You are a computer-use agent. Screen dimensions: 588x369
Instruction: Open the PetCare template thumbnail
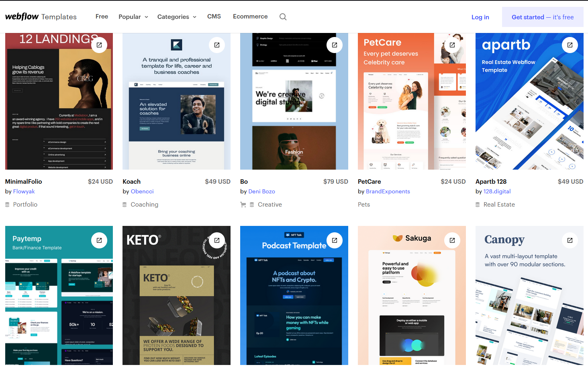tap(412, 101)
